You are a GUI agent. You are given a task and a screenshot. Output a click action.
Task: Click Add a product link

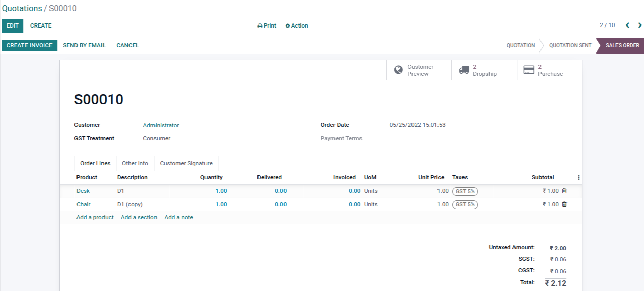coord(95,217)
